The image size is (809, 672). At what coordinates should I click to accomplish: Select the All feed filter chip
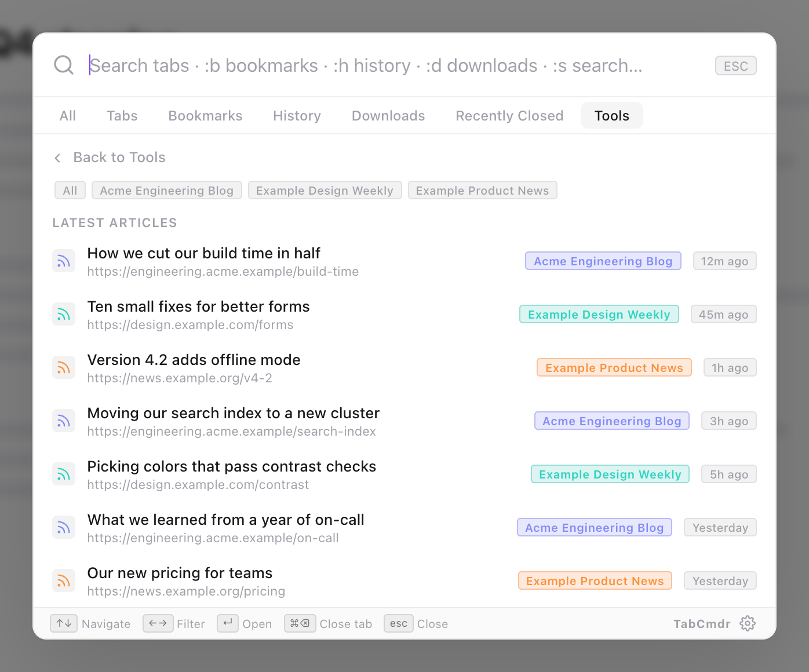click(x=70, y=190)
